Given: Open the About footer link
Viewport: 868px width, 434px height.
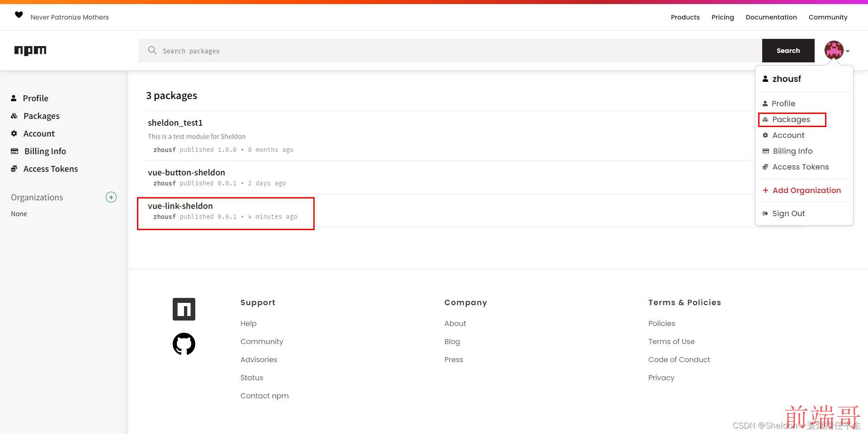Looking at the screenshot, I should click(455, 323).
